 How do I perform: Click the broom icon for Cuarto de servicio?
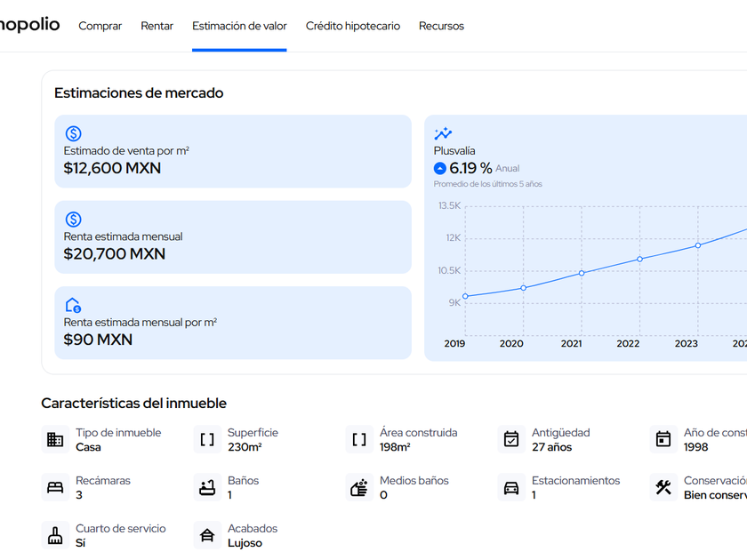click(x=55, y=535)
